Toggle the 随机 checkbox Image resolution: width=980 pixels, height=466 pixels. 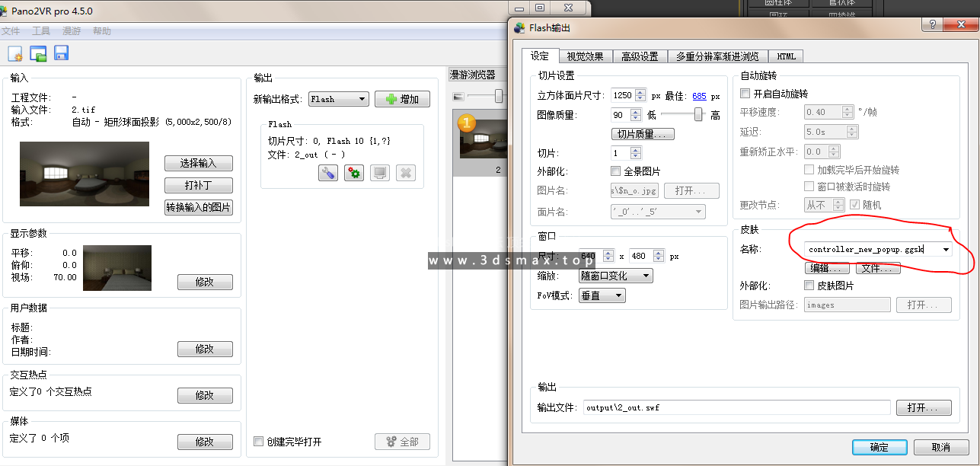click(855, 205)
